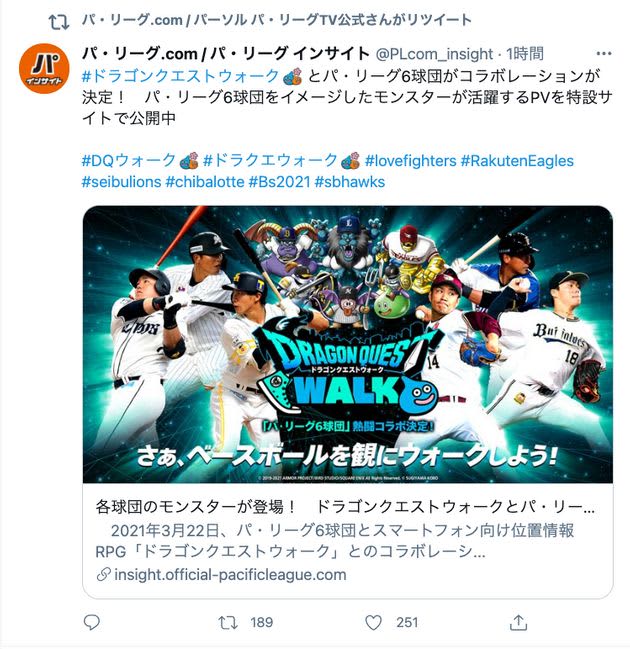Open the #chibalotte hashtag

coord(205,182)
